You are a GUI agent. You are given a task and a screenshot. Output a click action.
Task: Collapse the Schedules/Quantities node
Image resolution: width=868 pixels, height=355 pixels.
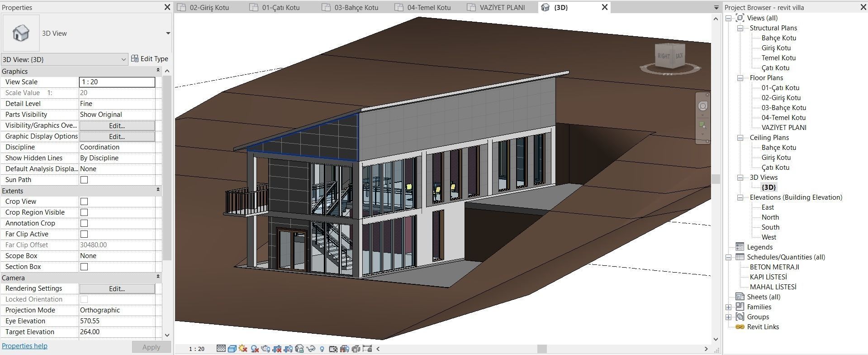click(728, 257)
